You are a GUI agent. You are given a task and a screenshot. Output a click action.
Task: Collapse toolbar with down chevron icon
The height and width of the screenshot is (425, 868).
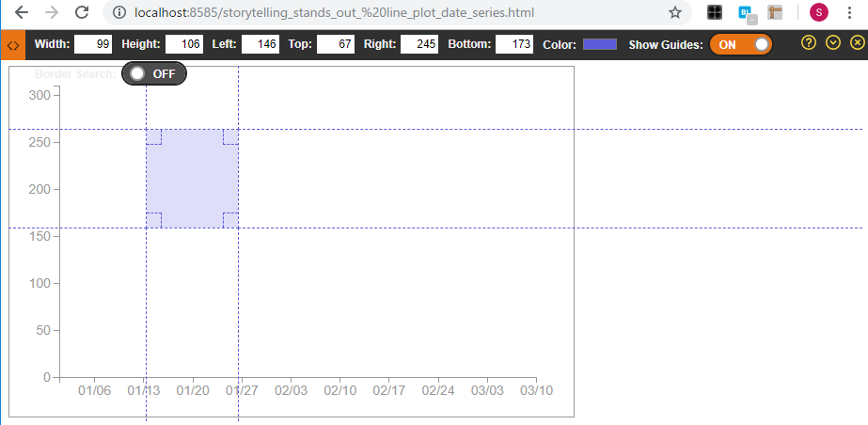pos(833,42)
